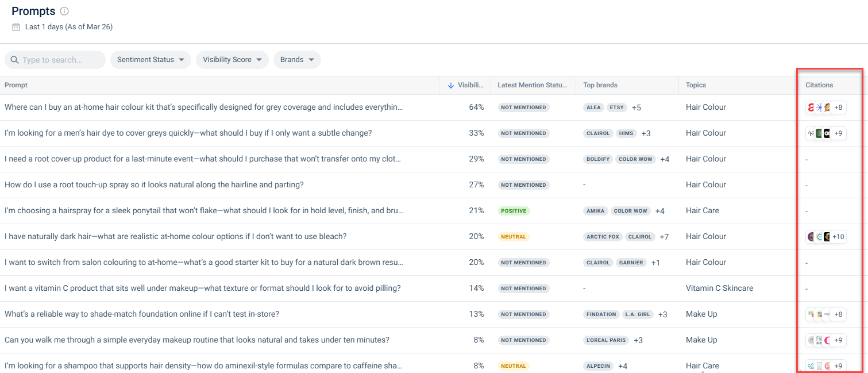Open the sleek ponytail hairspray prompt
868x373 pixels.
point(204,210)
